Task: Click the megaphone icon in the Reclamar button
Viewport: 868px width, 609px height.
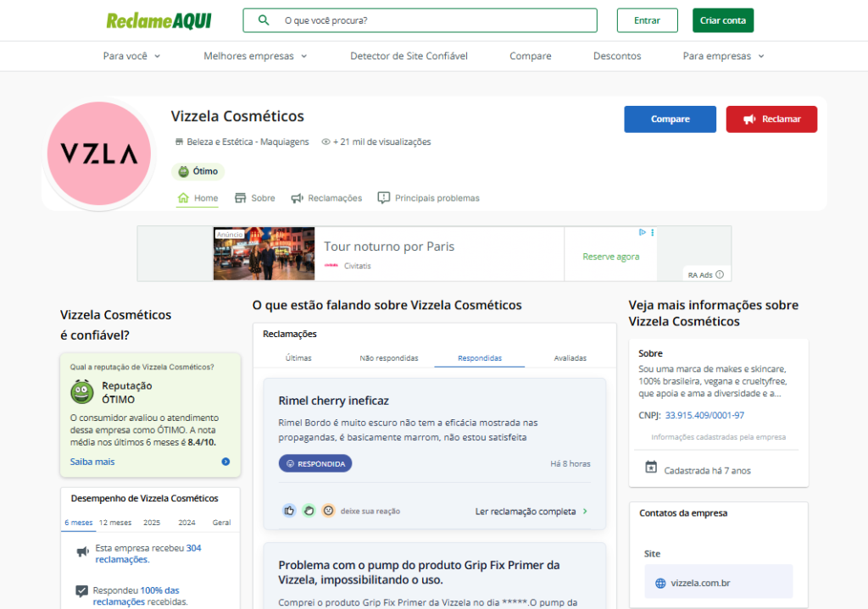Action: [x=749, y=119]
